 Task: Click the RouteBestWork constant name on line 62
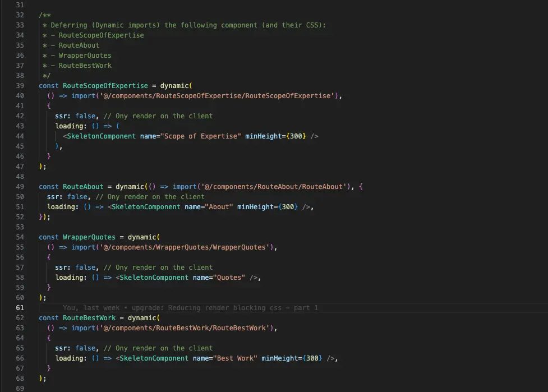[89, 318]
